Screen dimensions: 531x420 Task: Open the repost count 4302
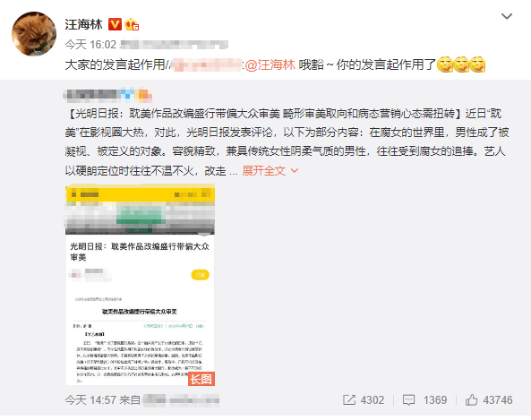point(373,400)
